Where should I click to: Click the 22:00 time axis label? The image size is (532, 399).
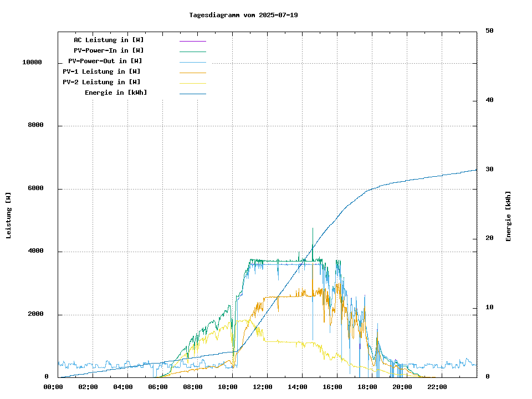(437, 387)
